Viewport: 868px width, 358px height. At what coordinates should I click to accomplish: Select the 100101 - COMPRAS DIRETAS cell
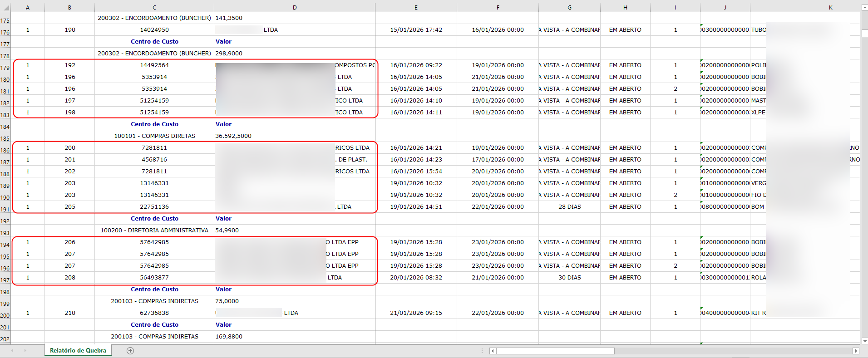(x=154, y=136)
